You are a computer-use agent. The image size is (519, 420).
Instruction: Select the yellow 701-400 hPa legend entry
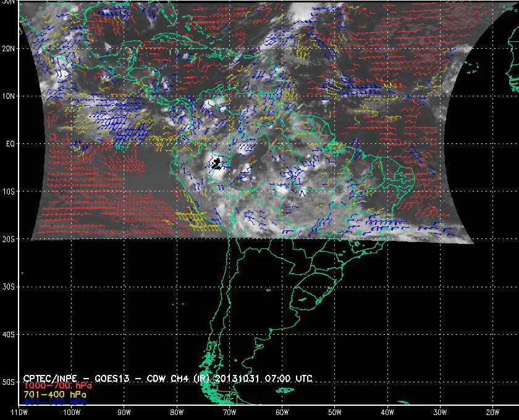[x=55, y=395]
